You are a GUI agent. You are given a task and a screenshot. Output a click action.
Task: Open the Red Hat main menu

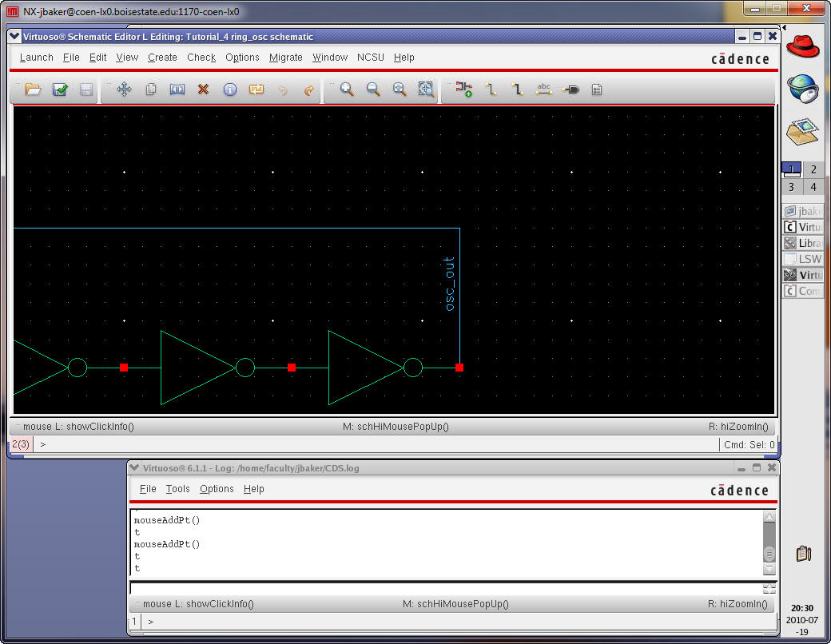pos(803,46)
